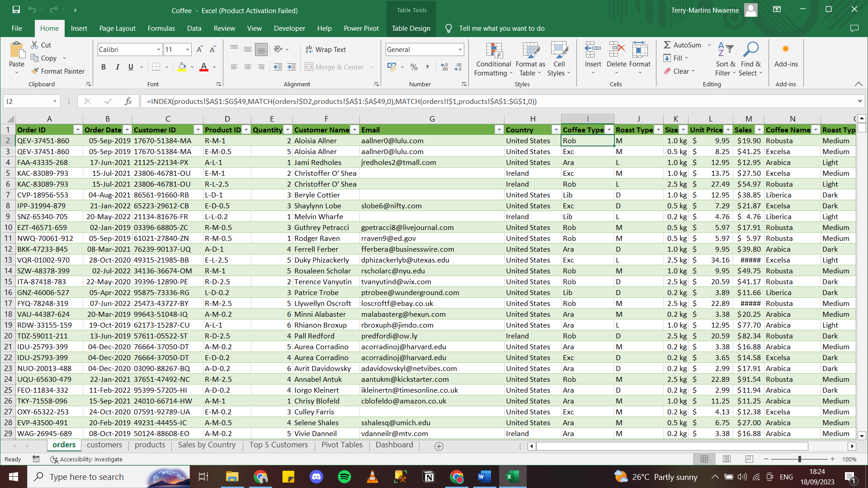Open Spotify from the Windows taskbar
The image size is (868, 488).
click(x=344, y=477)
